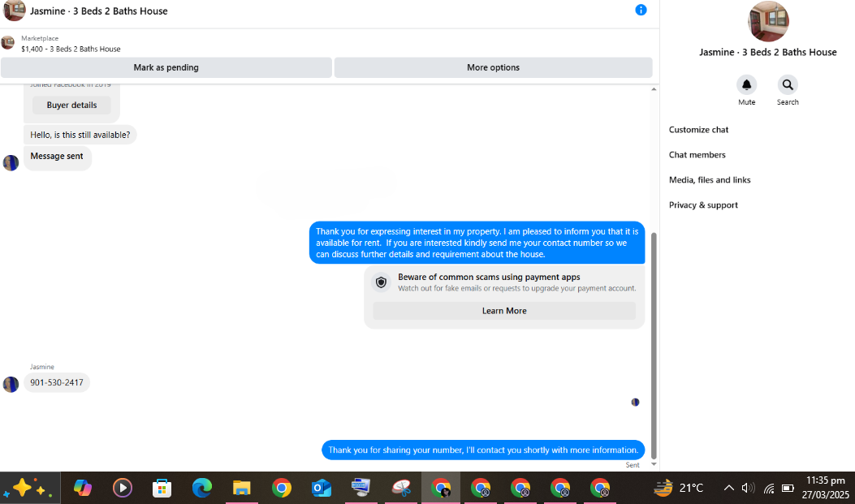
Task: Click Learn More about payment scams
Action: click(x=504, y=311)
